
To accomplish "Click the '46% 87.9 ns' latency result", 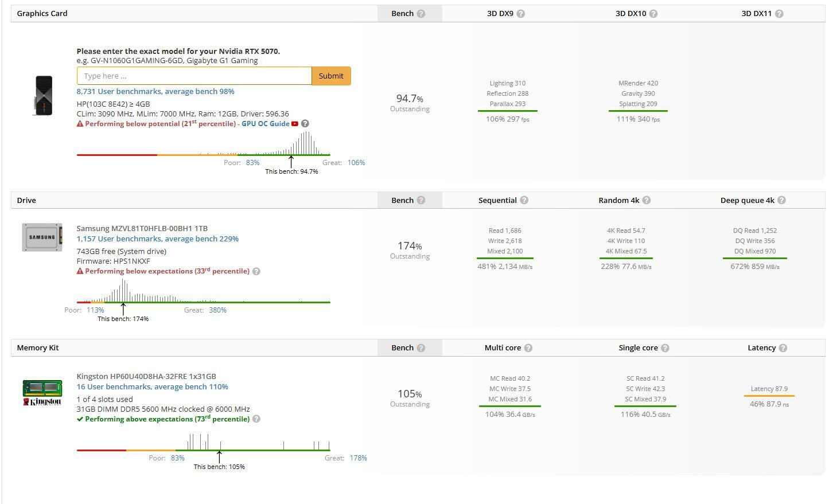I will pos(769,404).
